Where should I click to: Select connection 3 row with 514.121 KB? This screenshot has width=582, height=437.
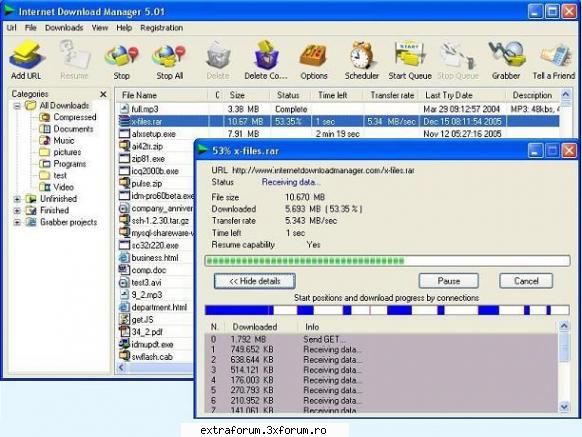click(x=381, y=370)
